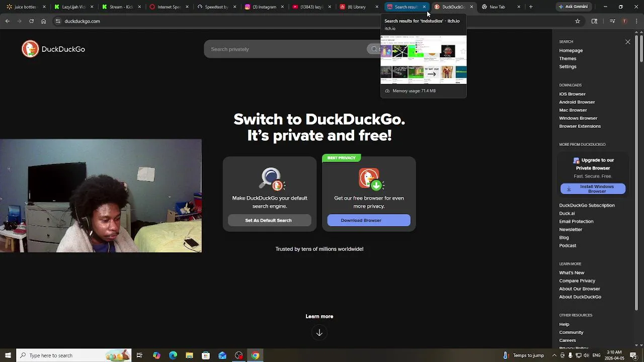Open Careers link in side menu
This screenshot has width=644, height=362.
(568, 340)
